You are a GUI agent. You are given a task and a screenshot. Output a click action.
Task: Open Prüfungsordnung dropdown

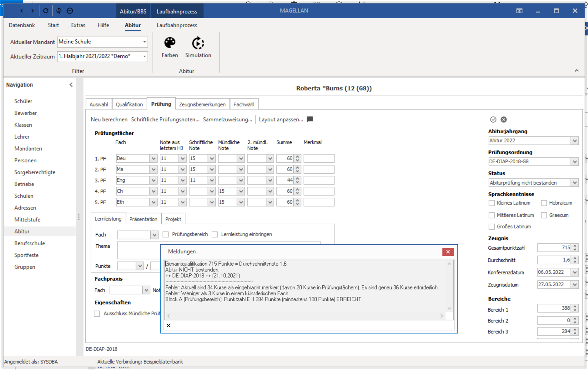coord(574,161)
